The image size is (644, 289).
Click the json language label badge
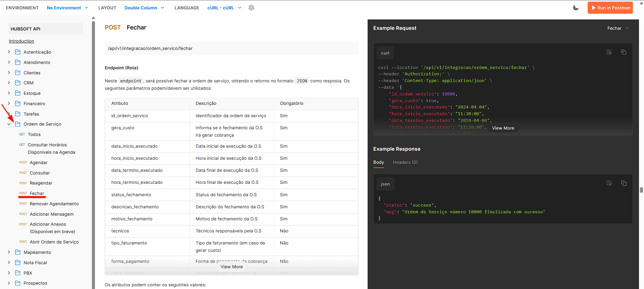[x=385, y=184]
